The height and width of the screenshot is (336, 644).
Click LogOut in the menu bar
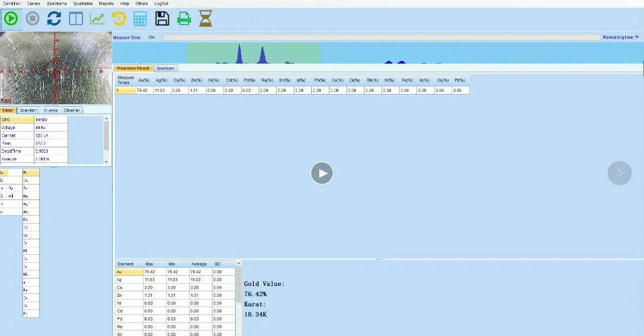(x=161, y=3)
